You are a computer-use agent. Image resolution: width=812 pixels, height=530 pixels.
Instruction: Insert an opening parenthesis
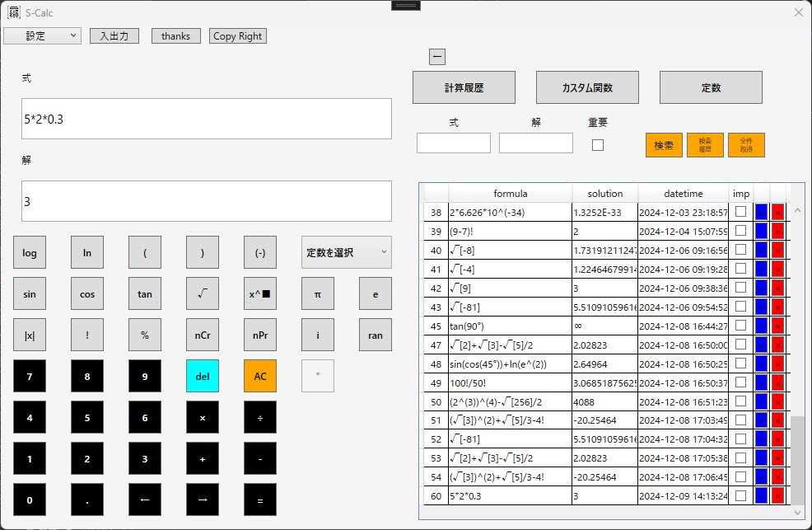pos(145,252)
